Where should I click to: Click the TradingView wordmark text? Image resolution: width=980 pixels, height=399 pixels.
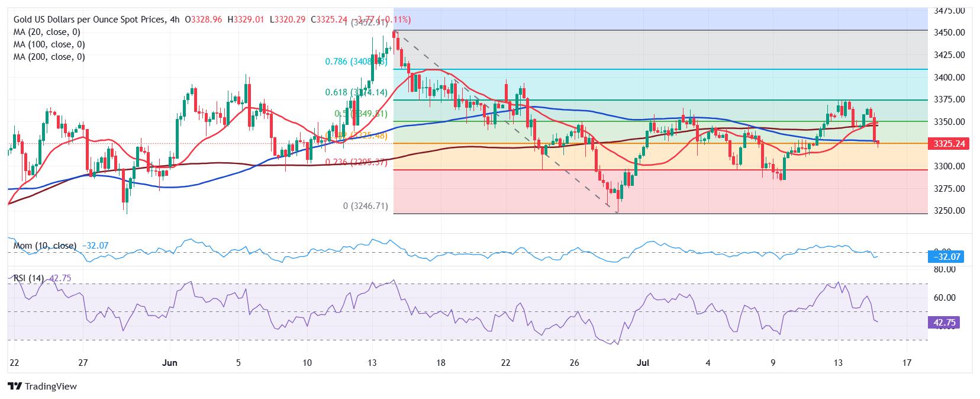pos(51,387)
